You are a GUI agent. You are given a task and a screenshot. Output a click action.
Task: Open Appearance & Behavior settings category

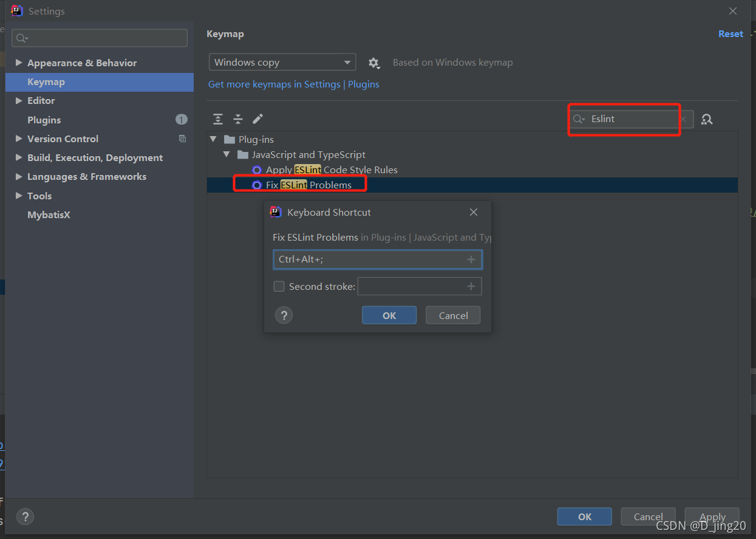click(x=82, y=63)
